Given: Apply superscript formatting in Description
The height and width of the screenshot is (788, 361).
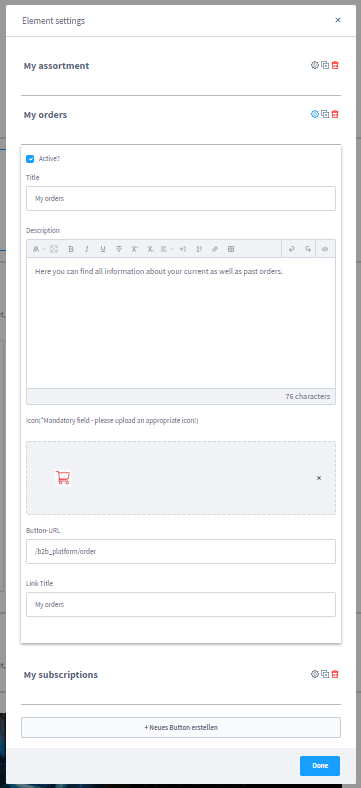Looking at the screenshot, I should point(135,249).
